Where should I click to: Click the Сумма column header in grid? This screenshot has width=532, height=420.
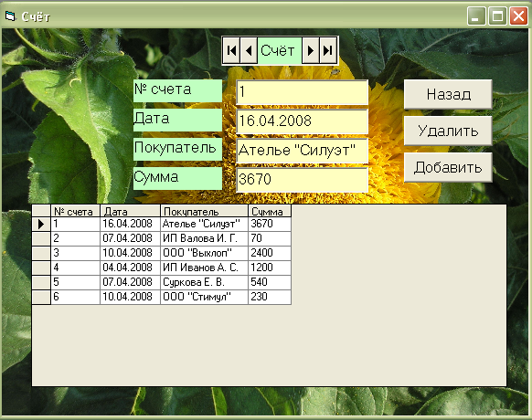pyautogui.click(x=270, y=211)
